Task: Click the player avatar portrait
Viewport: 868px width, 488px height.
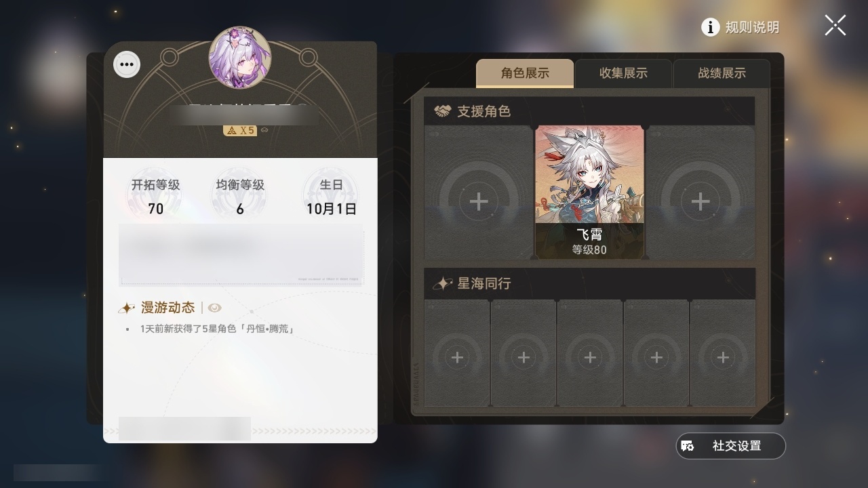Action: [x=240, y=58]
